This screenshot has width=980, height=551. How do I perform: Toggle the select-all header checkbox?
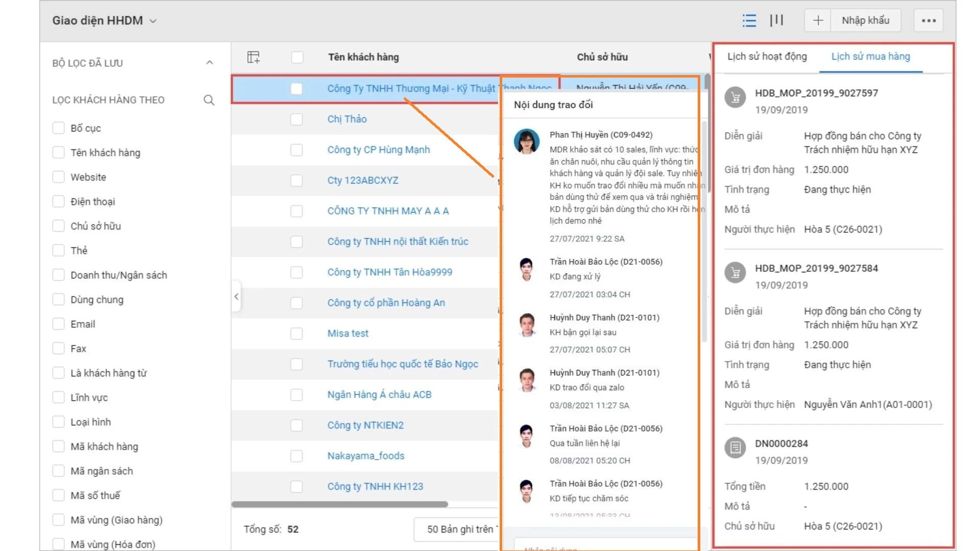coord(297,57)
